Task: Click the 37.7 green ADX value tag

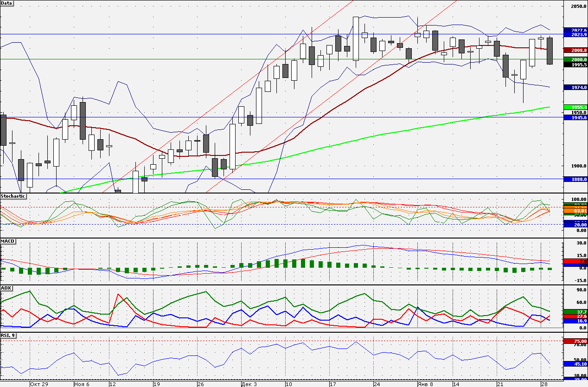Action: pyautogui.click(x=575, y=312)
